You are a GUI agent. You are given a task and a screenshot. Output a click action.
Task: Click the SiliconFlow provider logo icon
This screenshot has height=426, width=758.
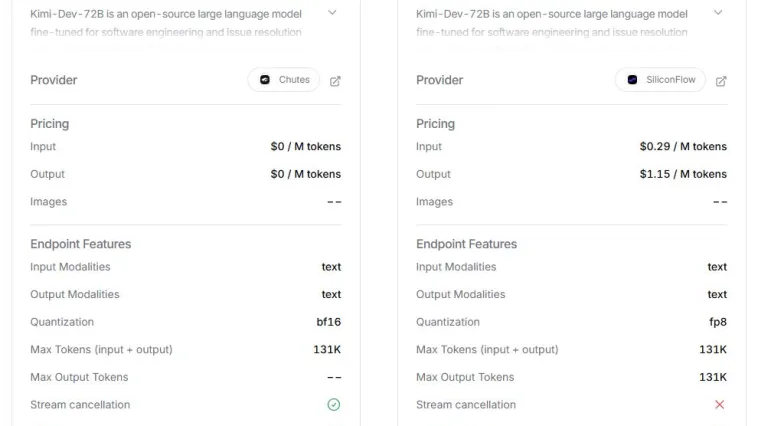coord(632,80)
